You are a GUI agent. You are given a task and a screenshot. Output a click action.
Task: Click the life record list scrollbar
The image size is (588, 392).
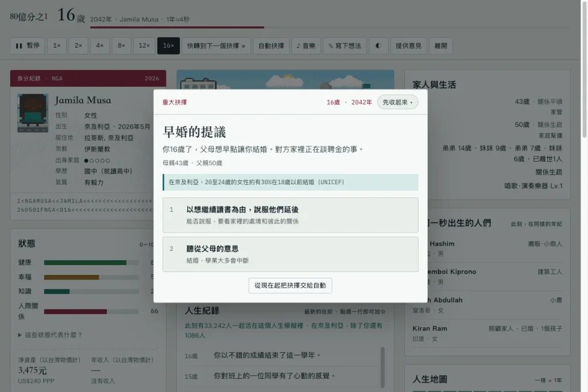(x=382, y=367)
